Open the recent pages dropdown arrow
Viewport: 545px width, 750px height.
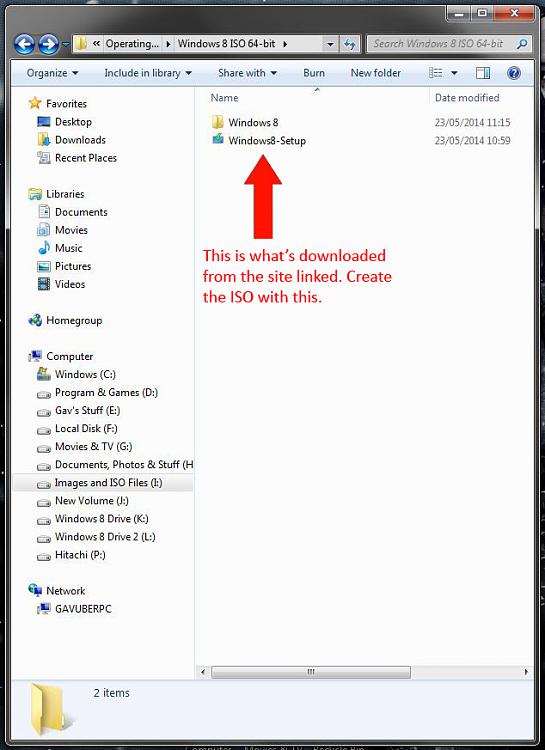66,44
